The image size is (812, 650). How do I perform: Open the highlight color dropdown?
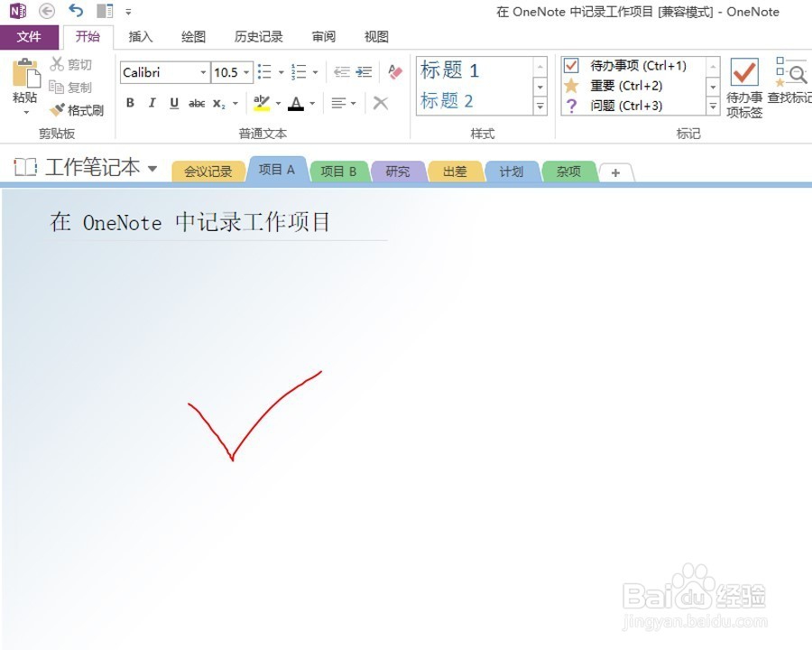pos(278,103)
